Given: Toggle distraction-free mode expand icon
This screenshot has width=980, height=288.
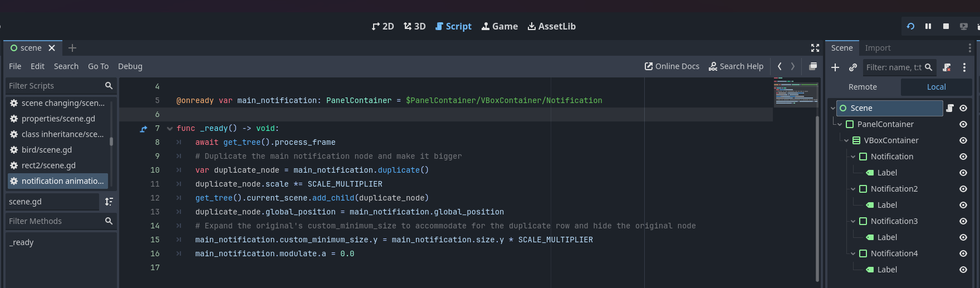Looking at the screenshot, I should click(x=815, y=48).
